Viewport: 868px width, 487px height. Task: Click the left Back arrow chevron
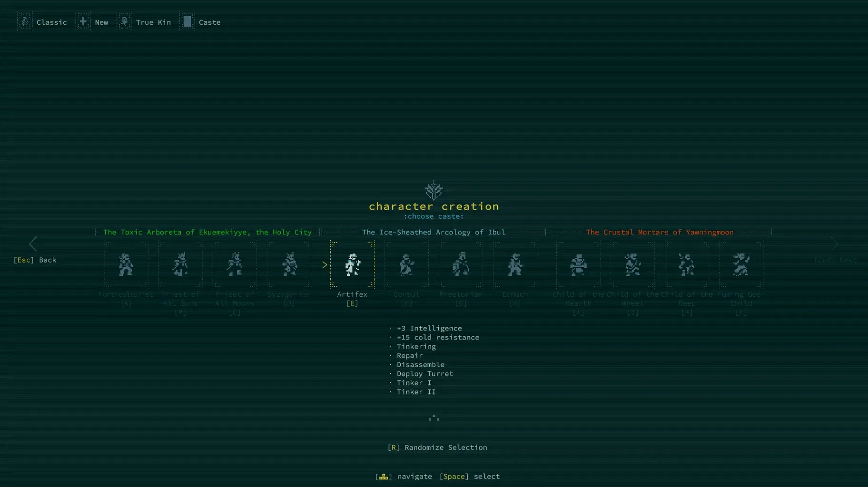(x=33, y=244)
